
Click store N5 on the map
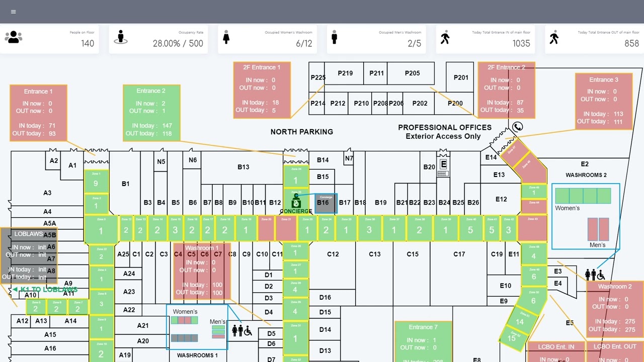[161, 161]
